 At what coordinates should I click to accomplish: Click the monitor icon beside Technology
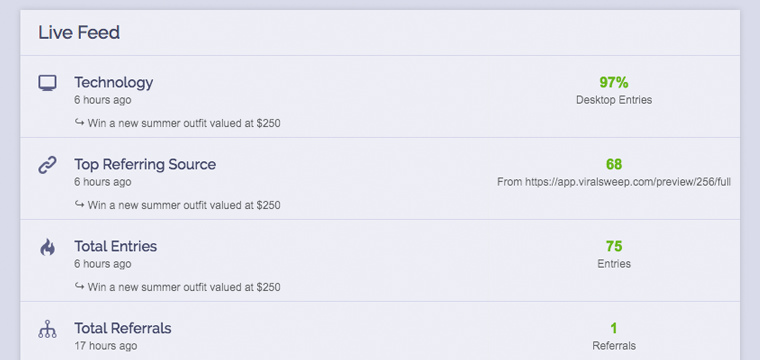pos(48,83)
